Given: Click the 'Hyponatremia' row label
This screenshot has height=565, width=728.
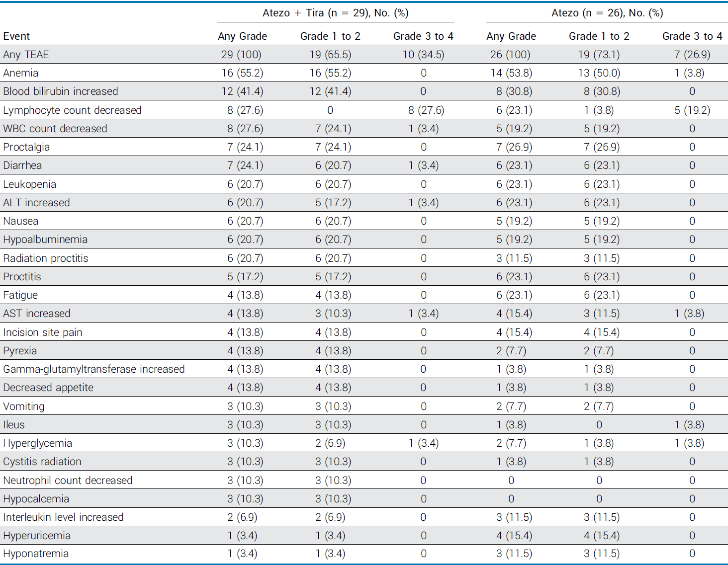Looking at the screenshot, I should [36, 554].
